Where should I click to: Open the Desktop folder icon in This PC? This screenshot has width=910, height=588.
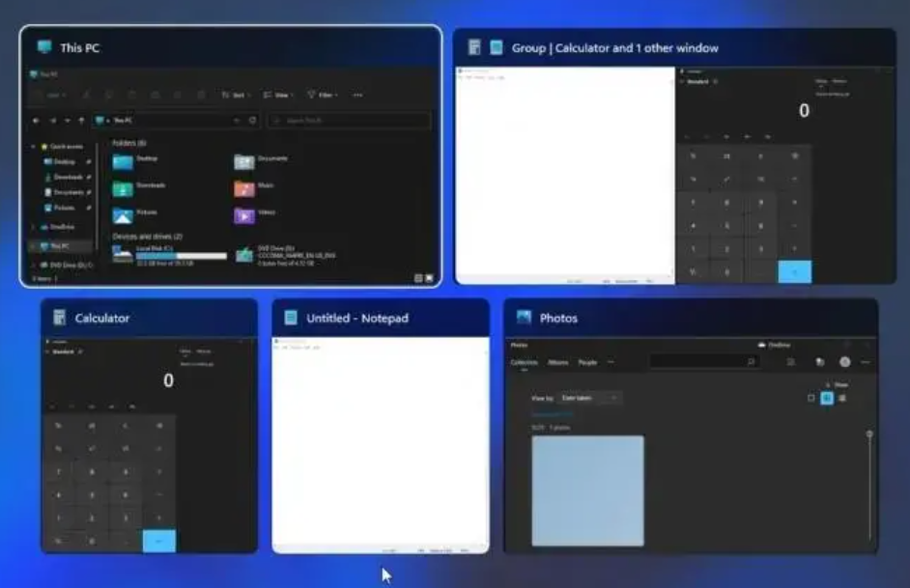coord(123,162)
